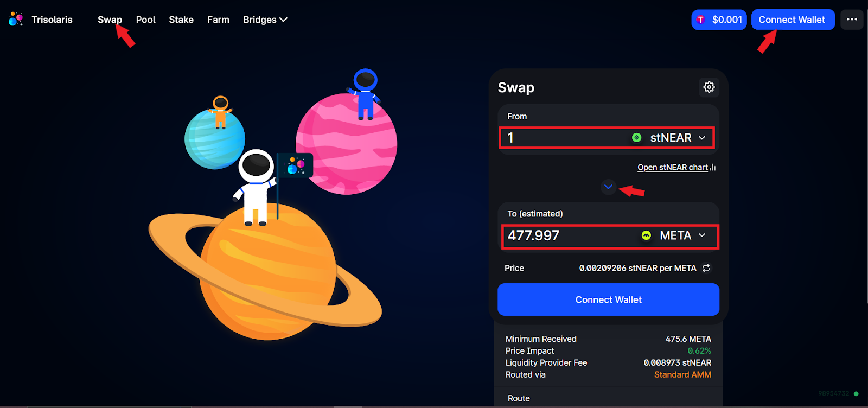Click the From amount input field
The height and width of the screenshot is (408, 868).
tap(564, 138)
